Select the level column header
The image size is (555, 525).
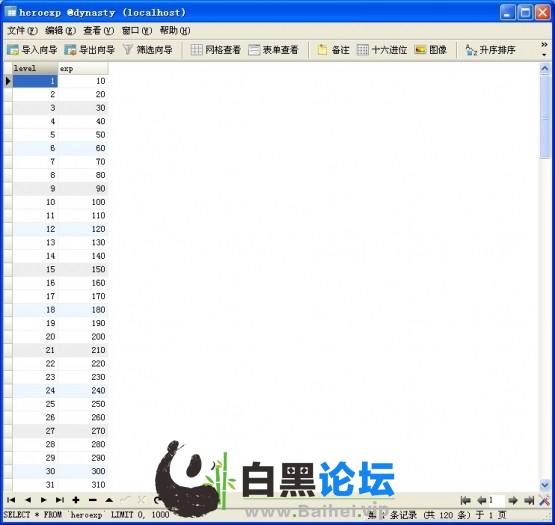35,68
